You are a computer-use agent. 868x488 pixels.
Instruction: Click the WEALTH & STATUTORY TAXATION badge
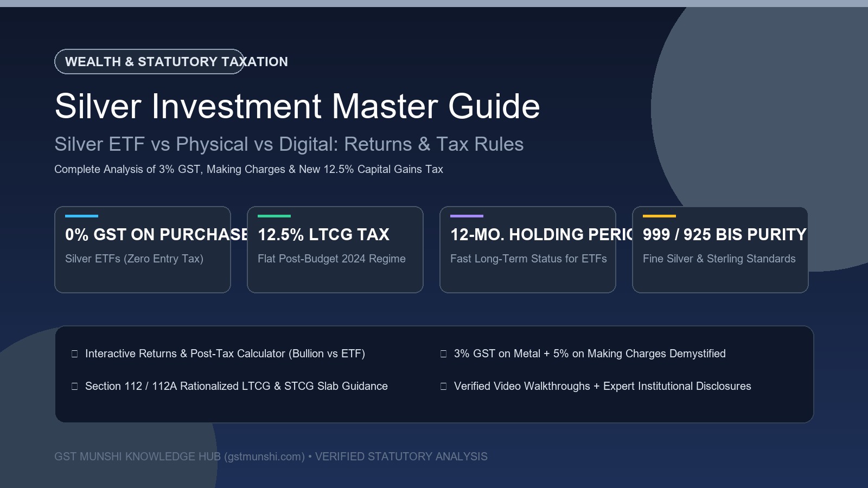coord(149,61)
